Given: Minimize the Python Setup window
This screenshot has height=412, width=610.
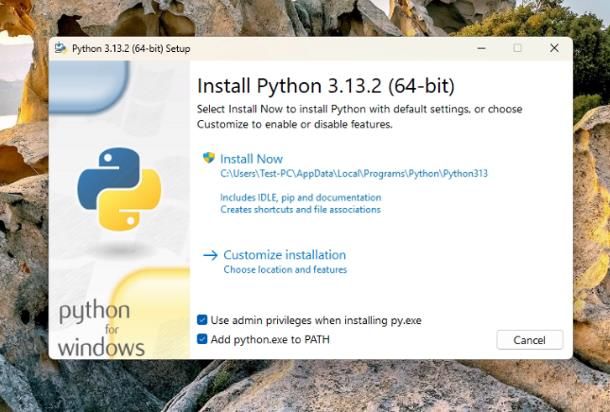Looking at the screenshot, I should (482, 48).
